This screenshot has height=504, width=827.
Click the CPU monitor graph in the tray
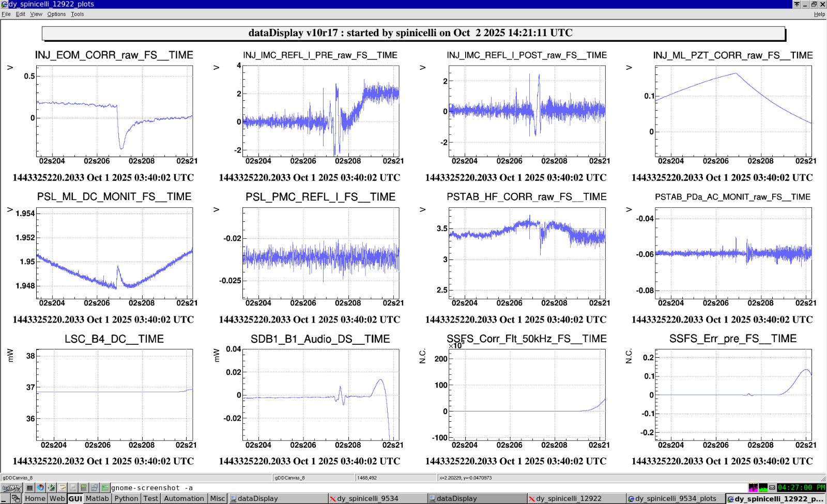[x=753, y=487]
